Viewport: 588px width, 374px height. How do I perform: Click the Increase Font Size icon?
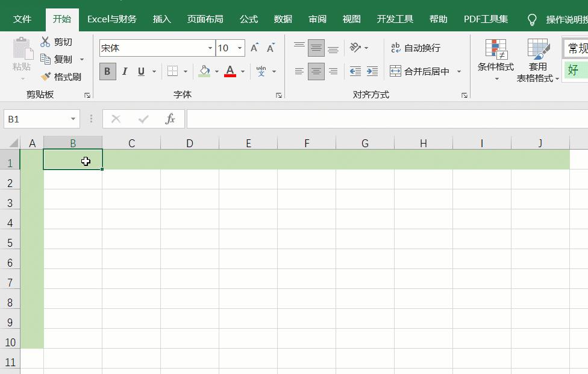[254, 46]
